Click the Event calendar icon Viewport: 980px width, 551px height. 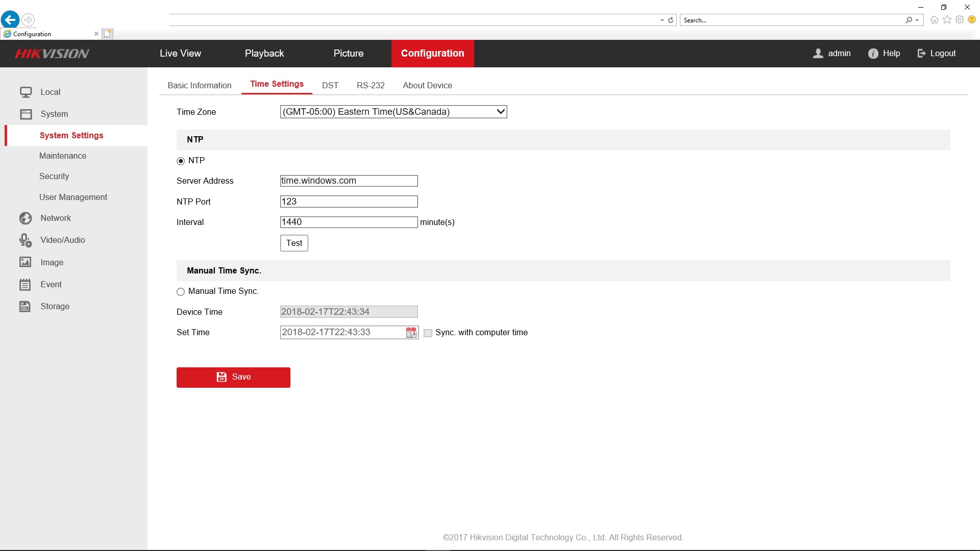pyautogui.click(x=26, y=285)
